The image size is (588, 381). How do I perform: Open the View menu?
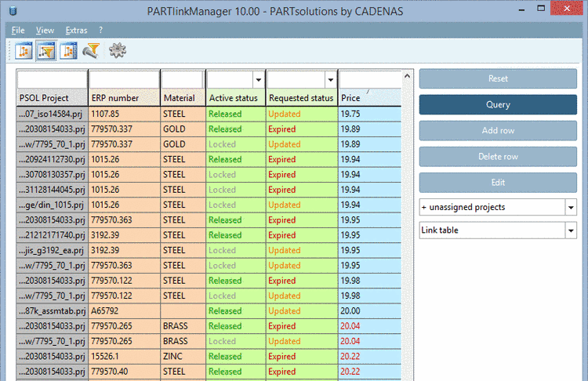coord(45,31)
